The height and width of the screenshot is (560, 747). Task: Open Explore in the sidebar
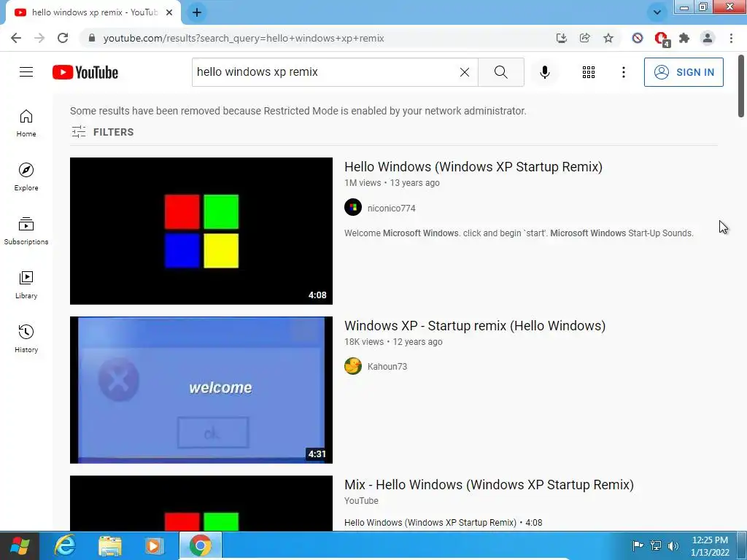(x=26, y=177)
